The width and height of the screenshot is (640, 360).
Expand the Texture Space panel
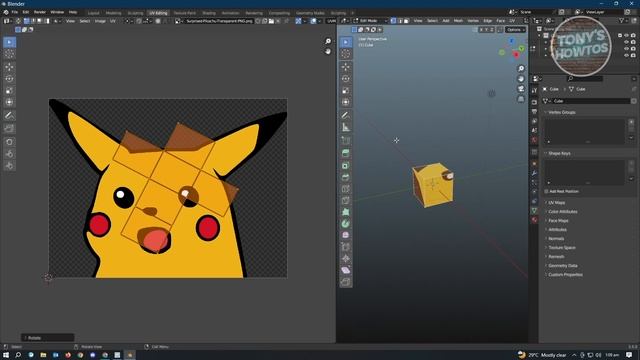tap(562, 248)
